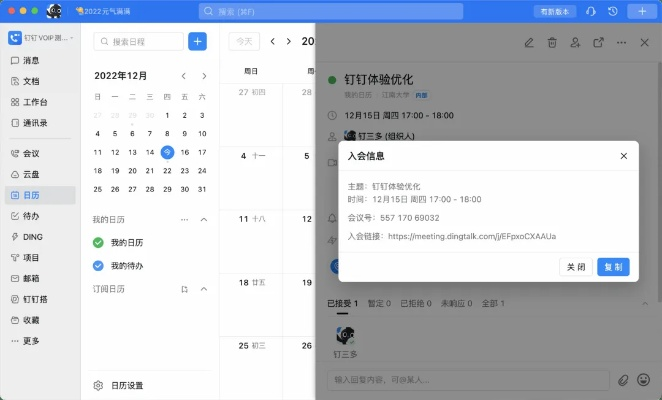Open 会议 in the left sidebar

(30, 154)
